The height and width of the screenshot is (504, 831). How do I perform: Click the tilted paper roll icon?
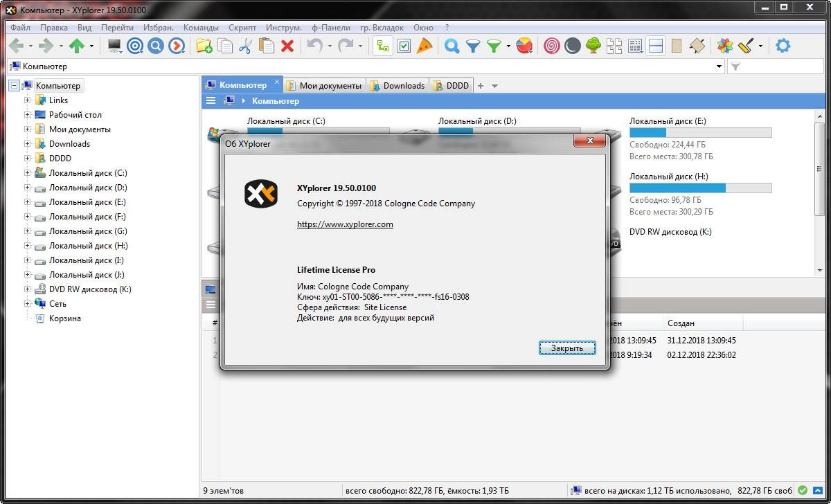point(697,46)
